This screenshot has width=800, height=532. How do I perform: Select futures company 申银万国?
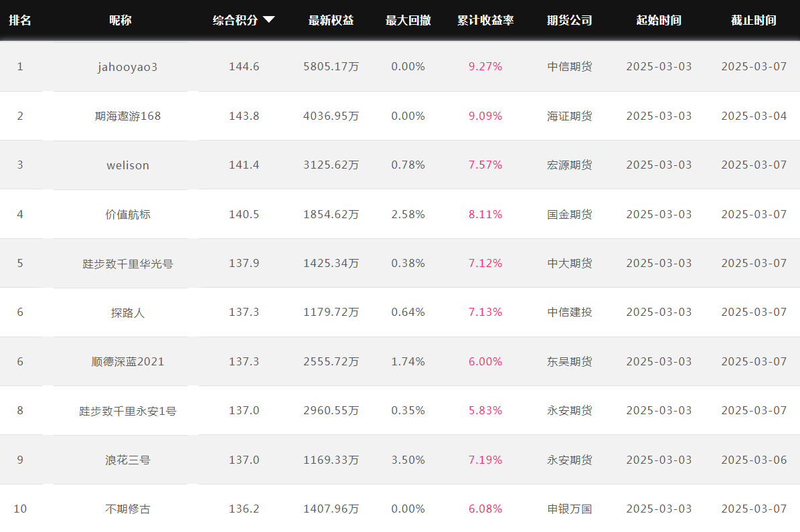coord(570,509)
